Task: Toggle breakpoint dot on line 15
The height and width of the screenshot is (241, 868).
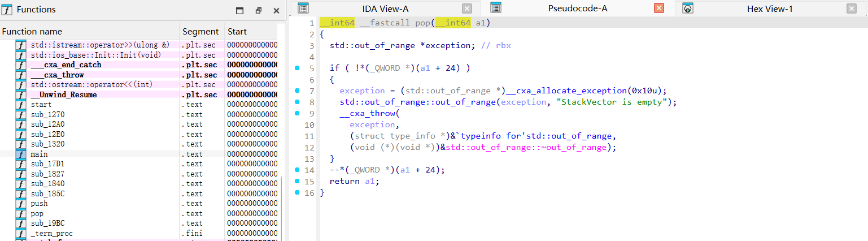Action: (x=296, y=181)
